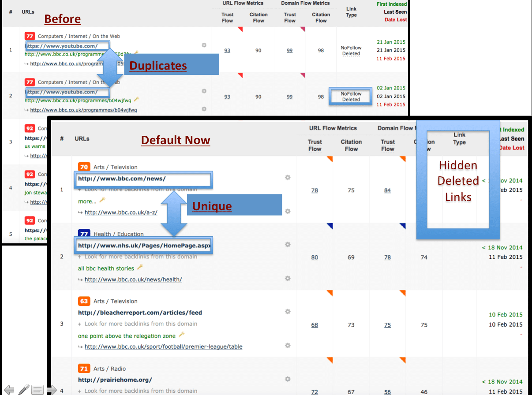Click the 'URL Flow Metrics' header in Default Now table
The height and width of the screenshot is (395, 532).
(333, 128)
